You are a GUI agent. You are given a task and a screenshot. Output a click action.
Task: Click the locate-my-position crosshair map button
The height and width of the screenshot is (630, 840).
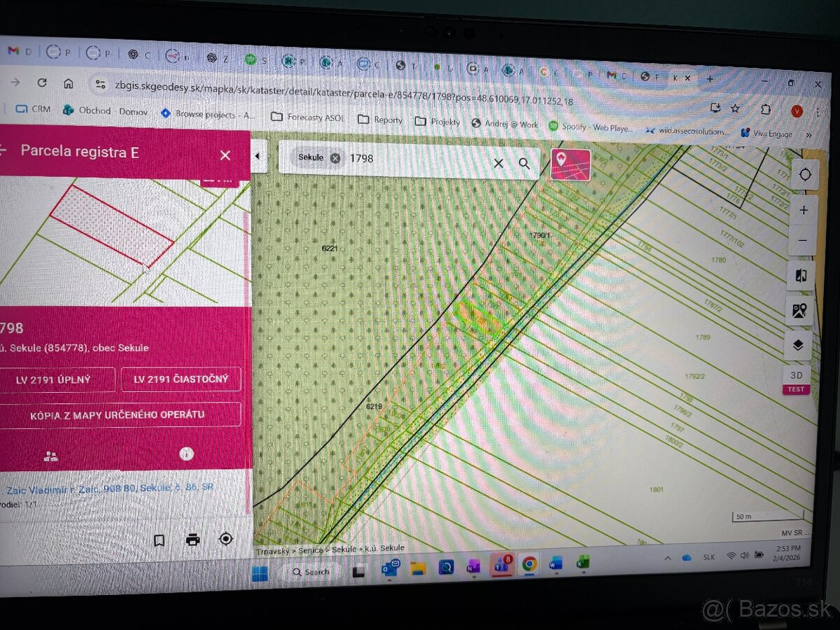point(805,174)
